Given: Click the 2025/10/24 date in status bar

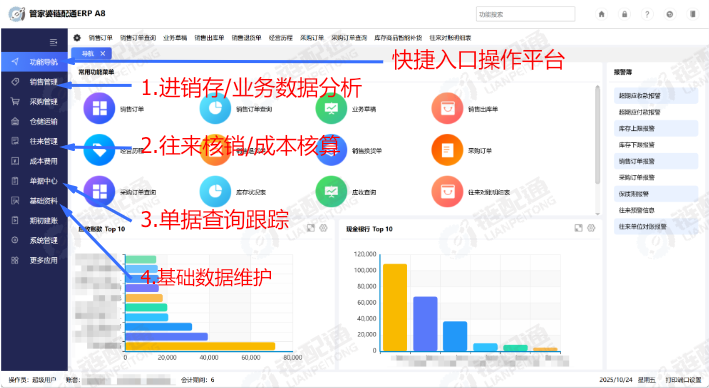Looking at the screenshot, I should pyautogui.click(x=616, y=380).
